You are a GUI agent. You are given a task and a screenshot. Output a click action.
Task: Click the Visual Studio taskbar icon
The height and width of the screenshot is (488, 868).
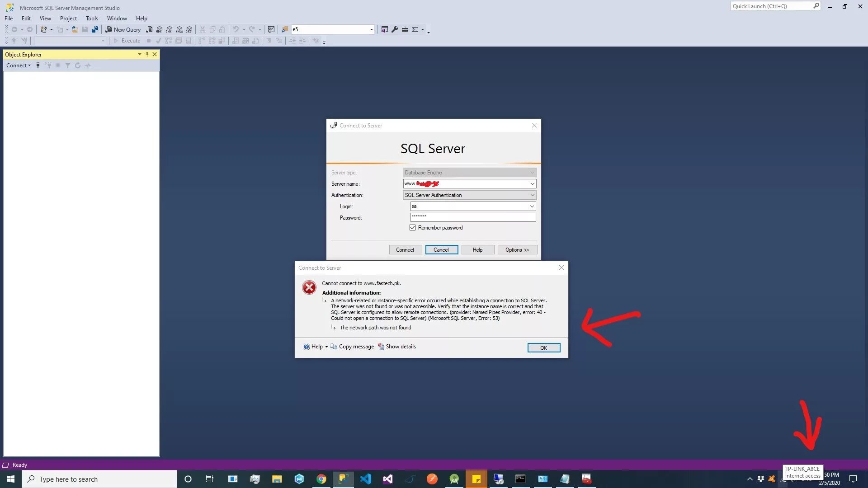click(x=388, y=479)
